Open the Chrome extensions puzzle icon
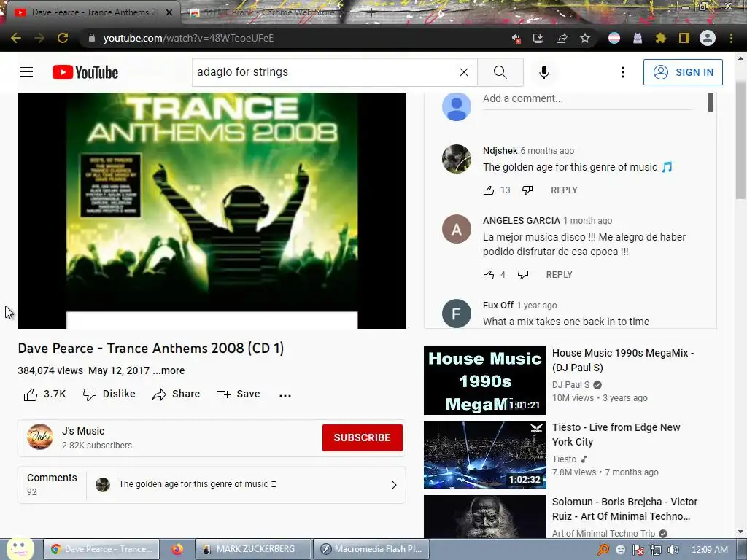The image size is (747, 560). coord(660,38)
